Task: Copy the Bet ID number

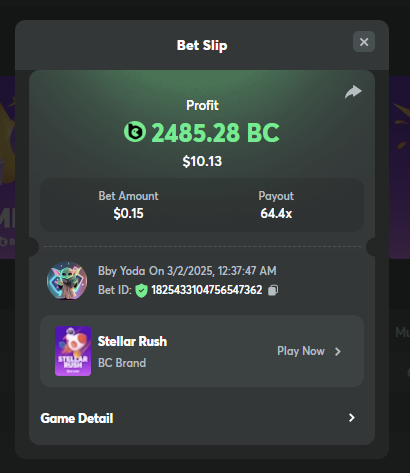Action: (273, 290)
